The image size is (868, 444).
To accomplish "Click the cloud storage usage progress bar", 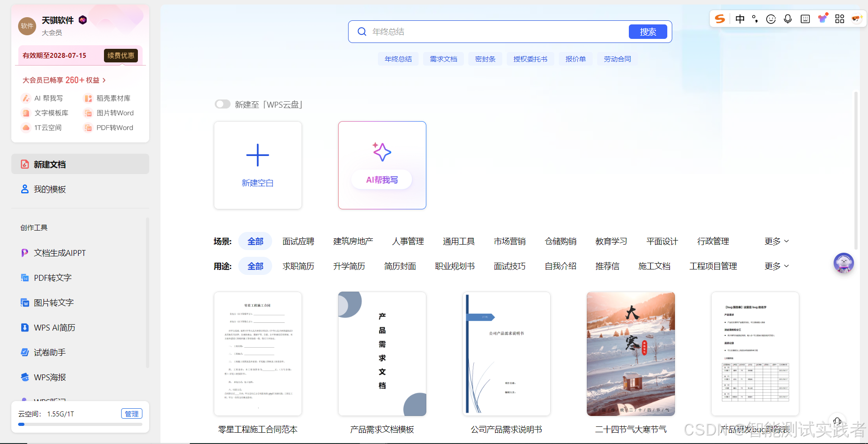I will pos(80,425).
